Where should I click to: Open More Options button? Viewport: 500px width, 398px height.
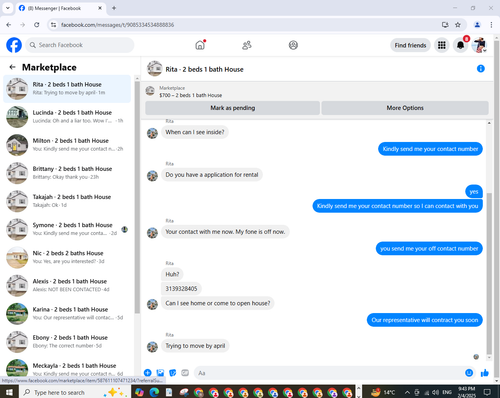click(x=405, y=108)
